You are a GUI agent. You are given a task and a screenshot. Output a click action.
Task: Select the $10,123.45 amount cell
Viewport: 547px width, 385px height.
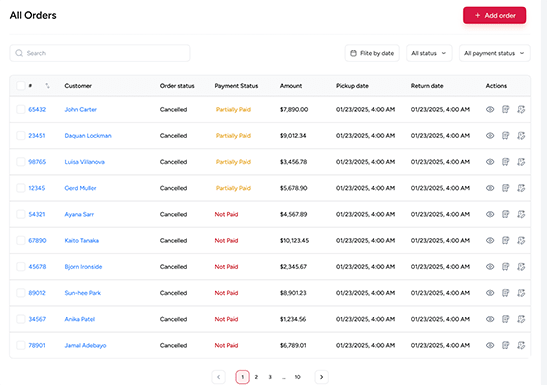(294, 240)
